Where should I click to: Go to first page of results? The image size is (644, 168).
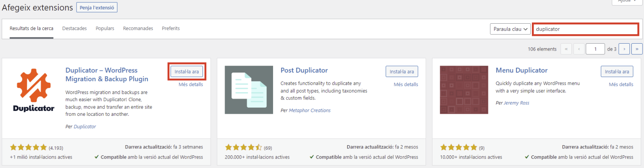click(x=566, y=49)
